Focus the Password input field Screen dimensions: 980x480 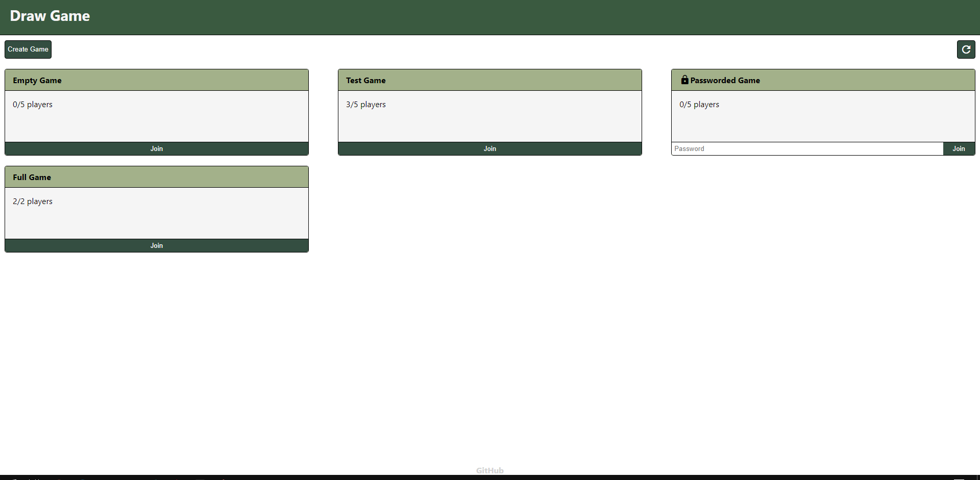coord(807,148)
